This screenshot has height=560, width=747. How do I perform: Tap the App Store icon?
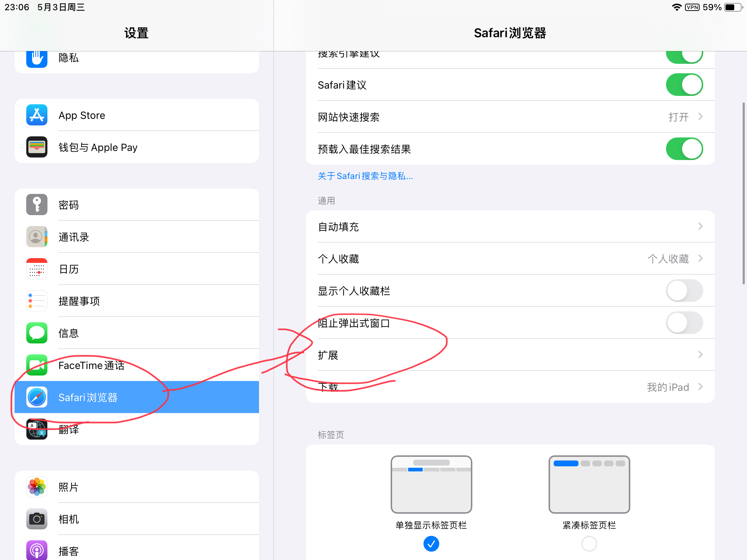point(37,115)
